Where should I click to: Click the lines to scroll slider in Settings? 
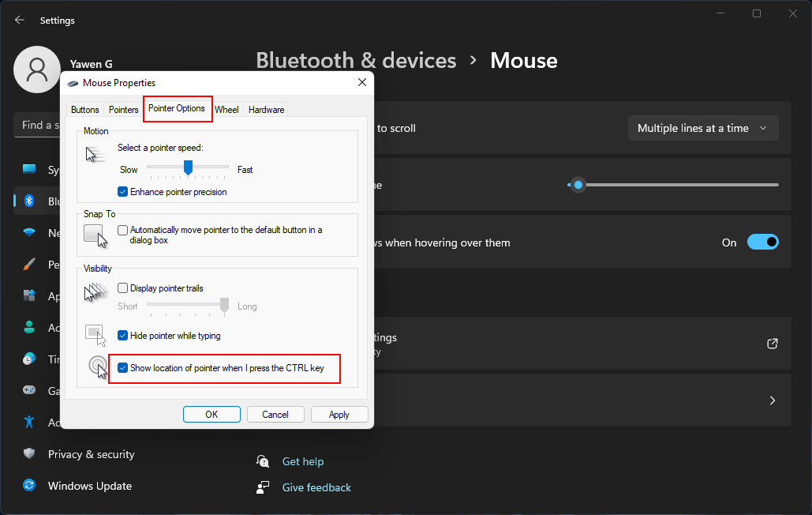pyautogui.click(x=672, y=185)
